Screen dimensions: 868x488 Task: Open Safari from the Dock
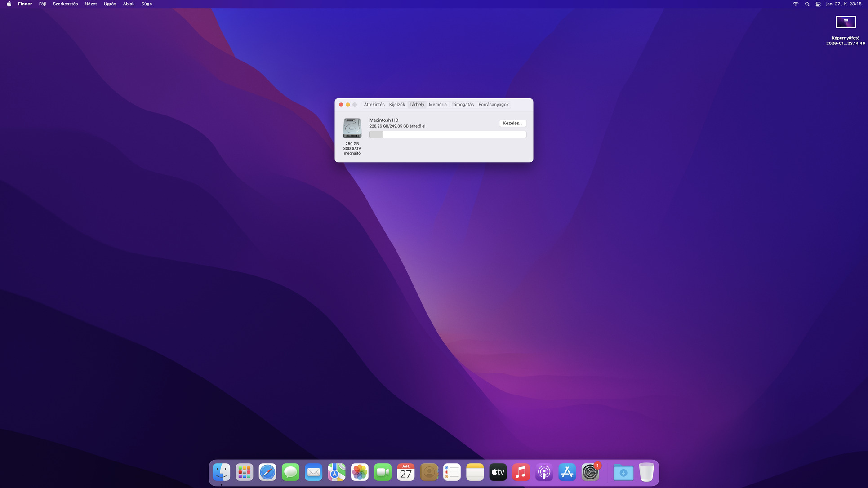click(267, 472)
